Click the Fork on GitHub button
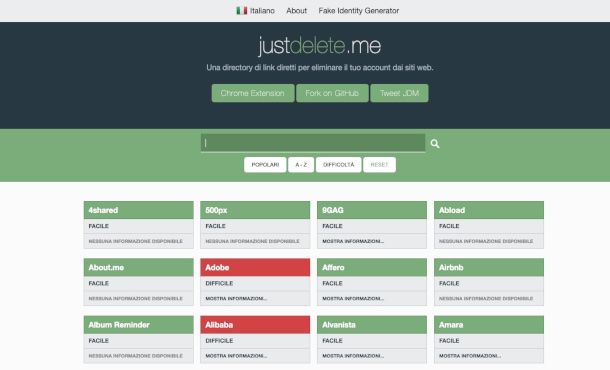The width and height of the screenshot is (610, 370). 332,93
